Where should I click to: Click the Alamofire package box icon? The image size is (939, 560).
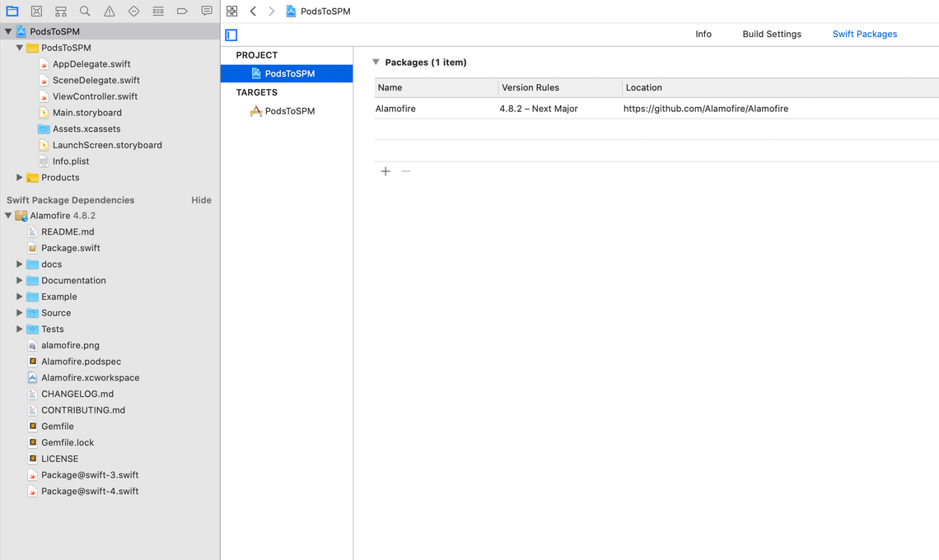click(21, 216)
